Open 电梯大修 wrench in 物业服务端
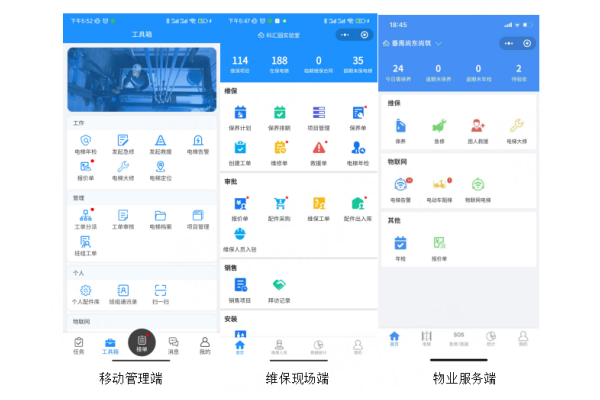This screenshot has width=600, height=400. click(517, 126)
